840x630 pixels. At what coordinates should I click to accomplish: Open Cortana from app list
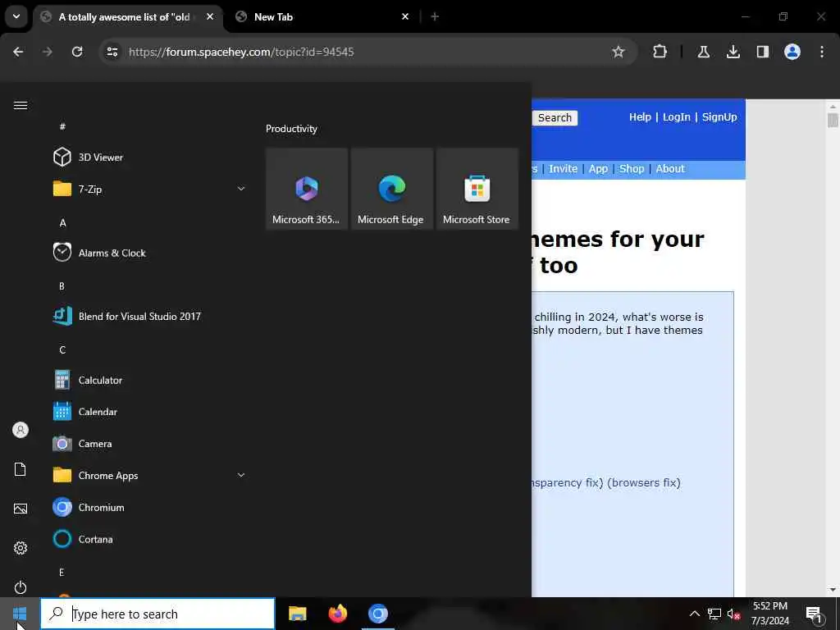[150, 539]
